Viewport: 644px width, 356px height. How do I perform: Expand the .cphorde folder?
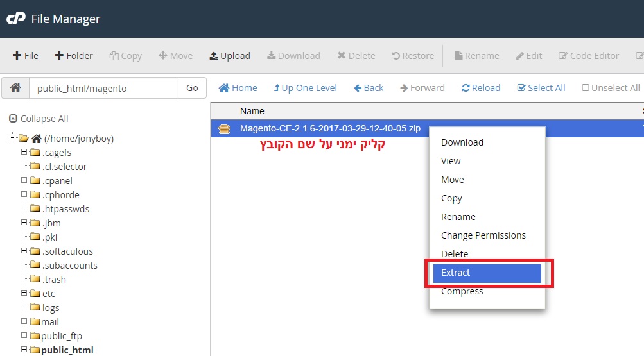point(24,194)
